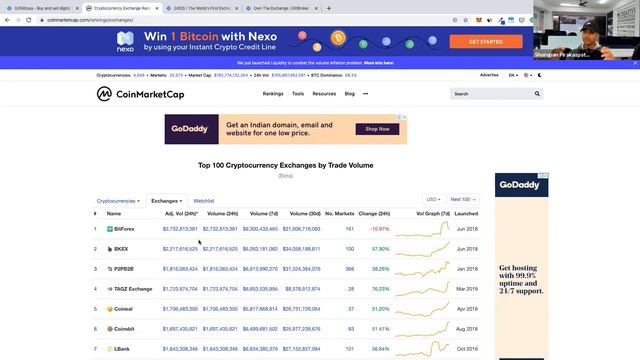Viewport: 640px width, 360px height.
Task: Click the Coinsbit exchange icon
Action: 110,329
